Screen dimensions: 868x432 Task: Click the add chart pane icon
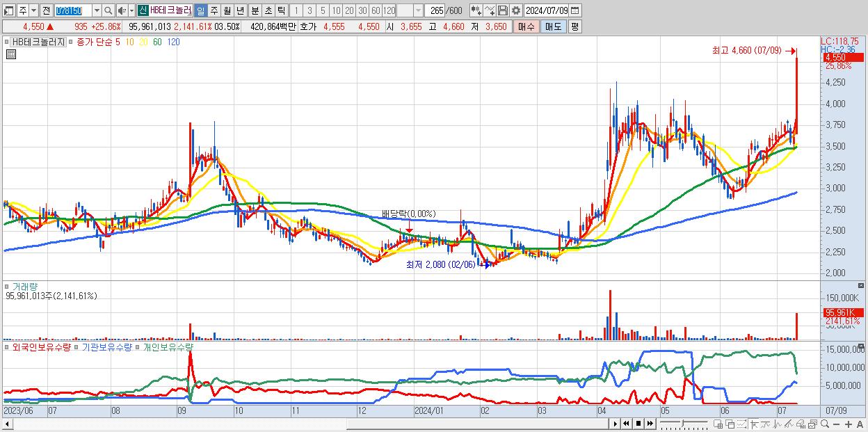pyautogui.click(x=718, y=424)
